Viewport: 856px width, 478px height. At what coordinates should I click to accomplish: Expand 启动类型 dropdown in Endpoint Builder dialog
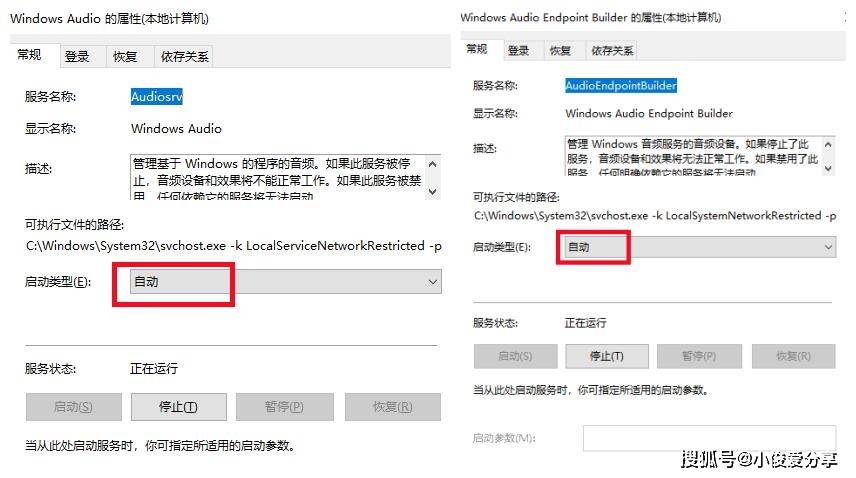click(700, 247)
